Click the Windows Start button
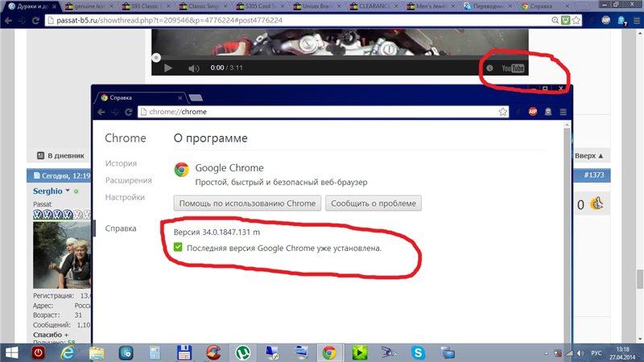Image resolution: width=644 pixels, height=362 pixels. pyautogui.click(x=13, y=352)
